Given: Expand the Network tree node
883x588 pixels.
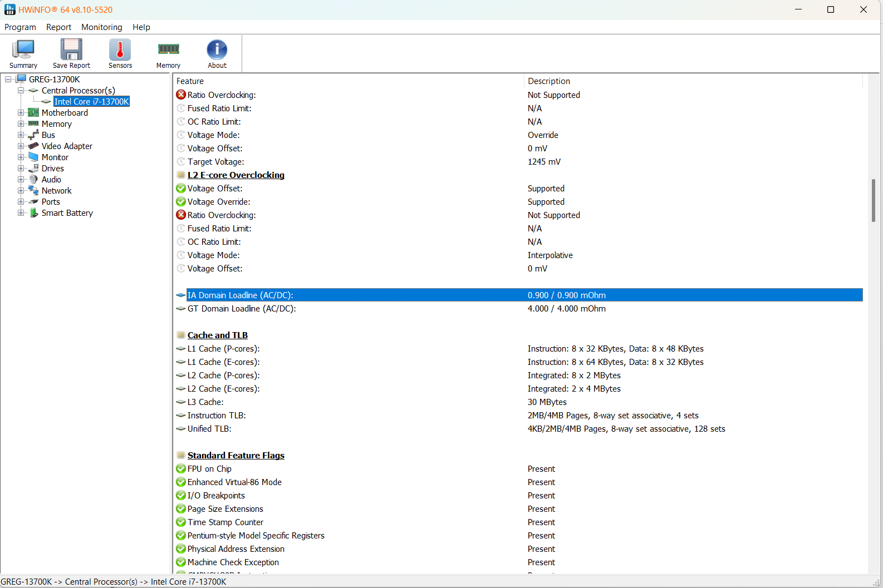Looking at the screenshot, I should click(x=21, y=190).
